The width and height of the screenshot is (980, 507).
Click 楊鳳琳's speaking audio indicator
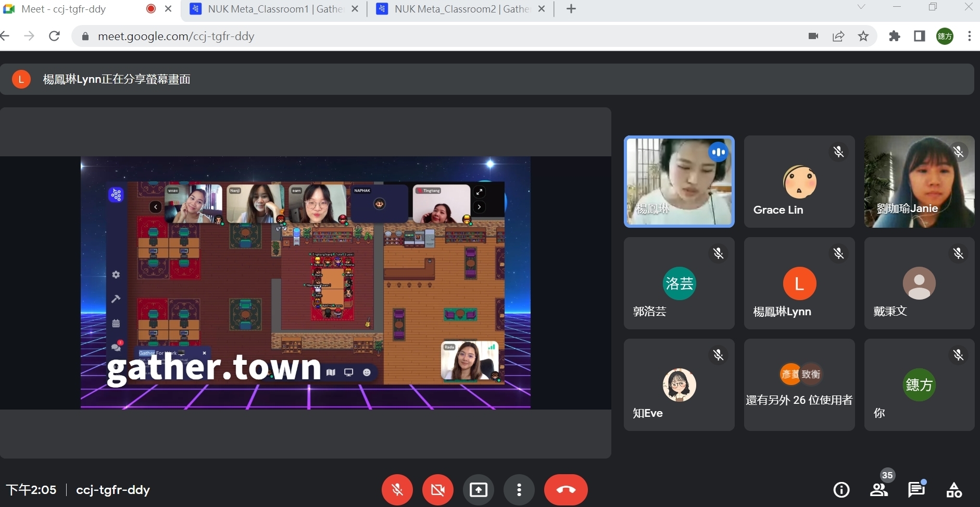718,152
